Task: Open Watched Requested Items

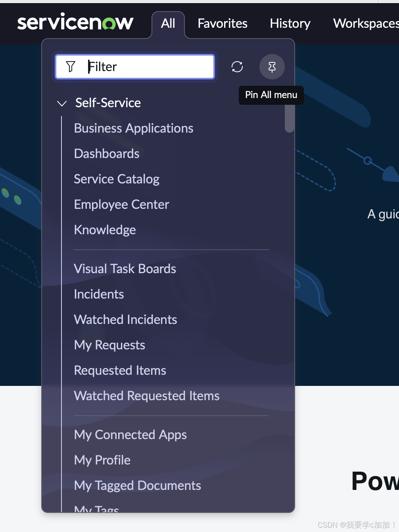Action: [x=147, y=396]
